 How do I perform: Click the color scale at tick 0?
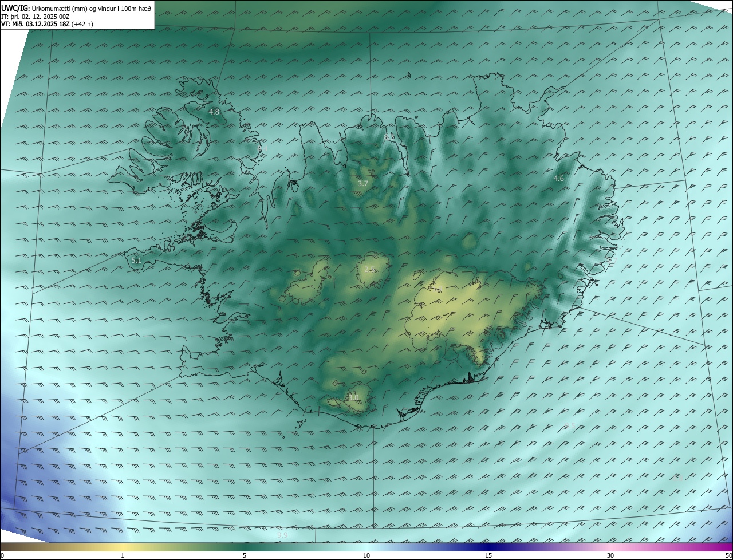click(2, 555)
